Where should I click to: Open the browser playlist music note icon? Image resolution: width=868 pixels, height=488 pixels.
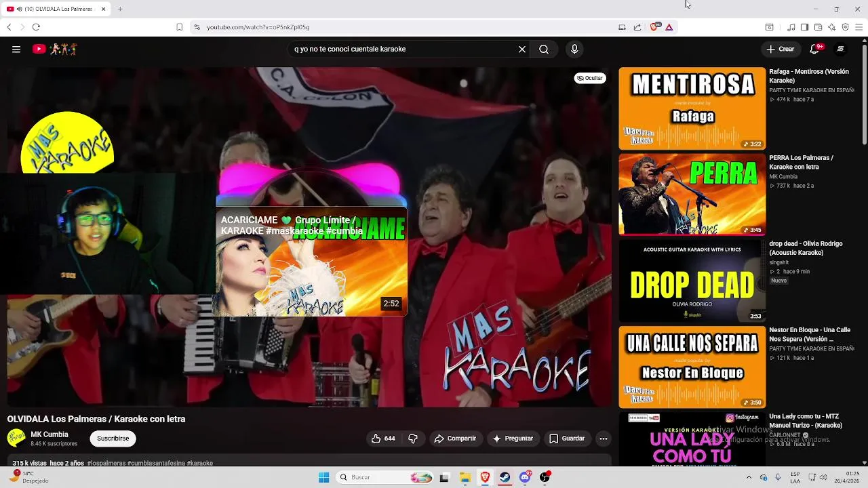point(791,27)
